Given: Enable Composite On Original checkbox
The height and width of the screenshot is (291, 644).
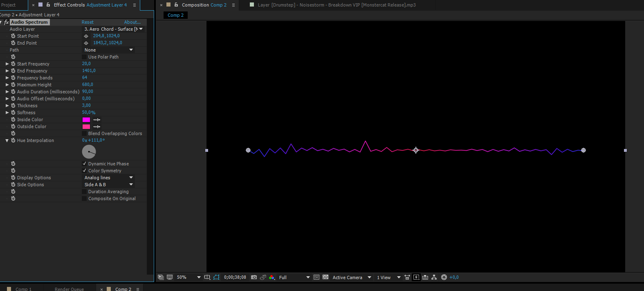Looking at the screenshot, I should click(x=85, y=199).
